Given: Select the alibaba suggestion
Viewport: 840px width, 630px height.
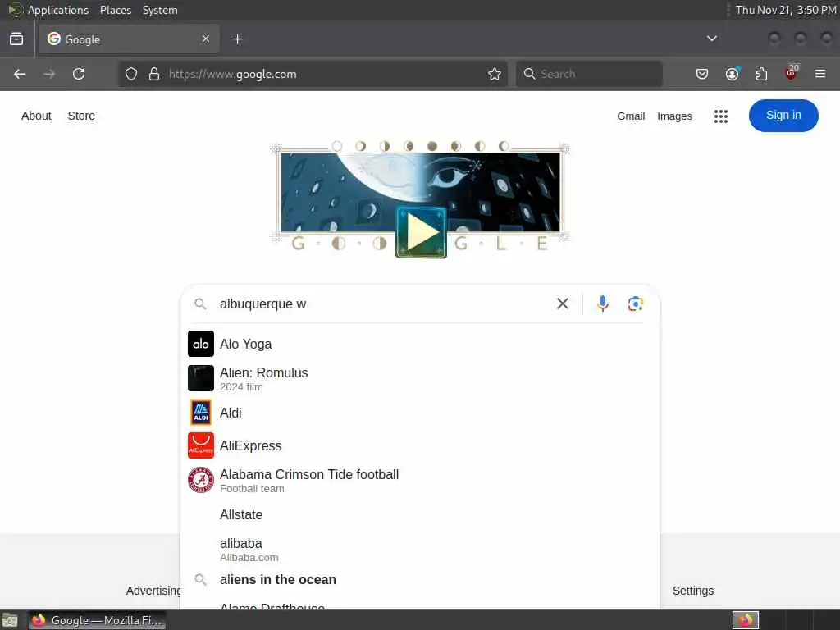Looking at the screenshot, I should coord(420,550).
